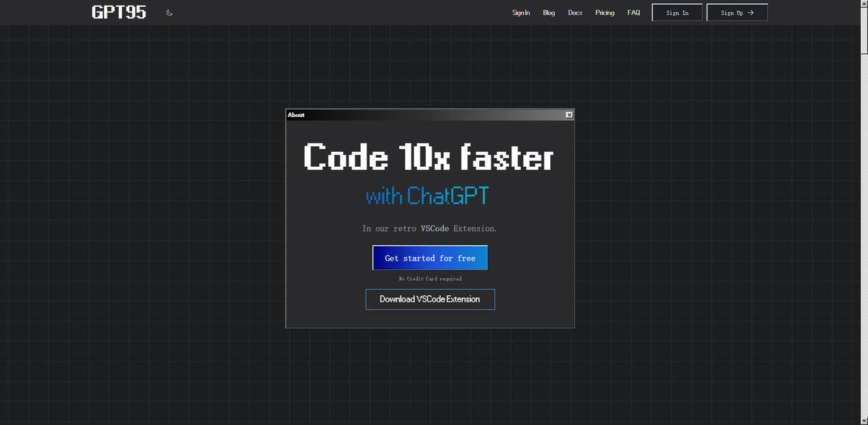Click the Code 10x faster headline

pyautogui.click(x=429, y=157)
